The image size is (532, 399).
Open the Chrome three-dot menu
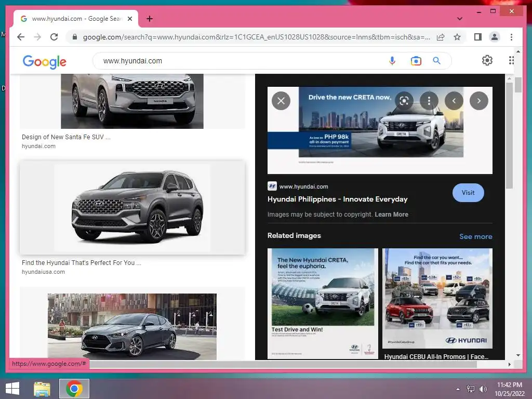[x=511, y=37]
